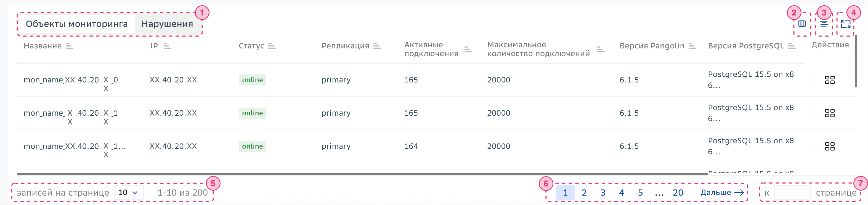Sort by Версия Pangolin column
The image size is (868, 205).
693,46
